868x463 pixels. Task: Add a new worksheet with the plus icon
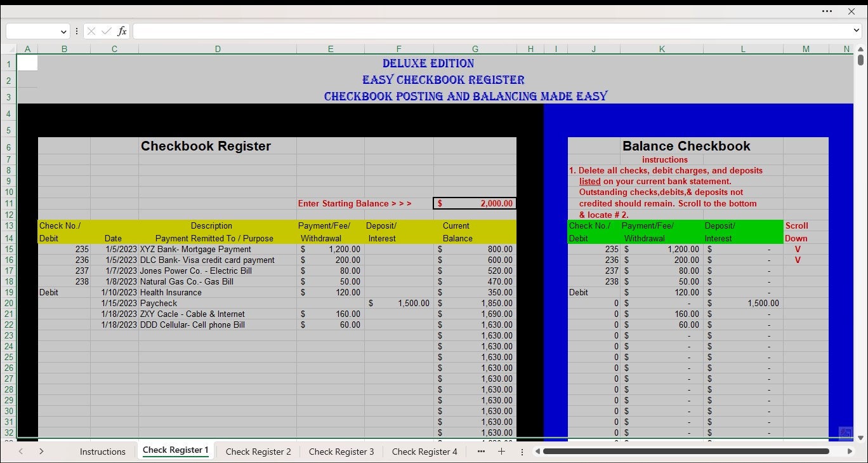(501, 451)
